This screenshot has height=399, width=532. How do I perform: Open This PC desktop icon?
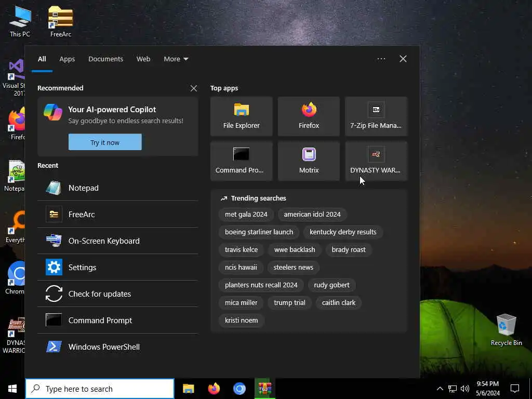20,21
